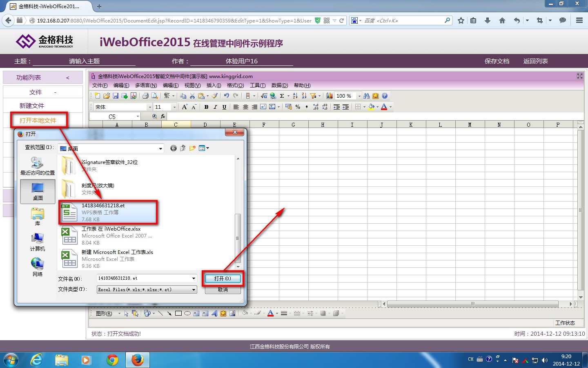The width and height of the screenshot is (588, 368).
Task: Click 打开本地文件 in sidebar
Action: 38,120
